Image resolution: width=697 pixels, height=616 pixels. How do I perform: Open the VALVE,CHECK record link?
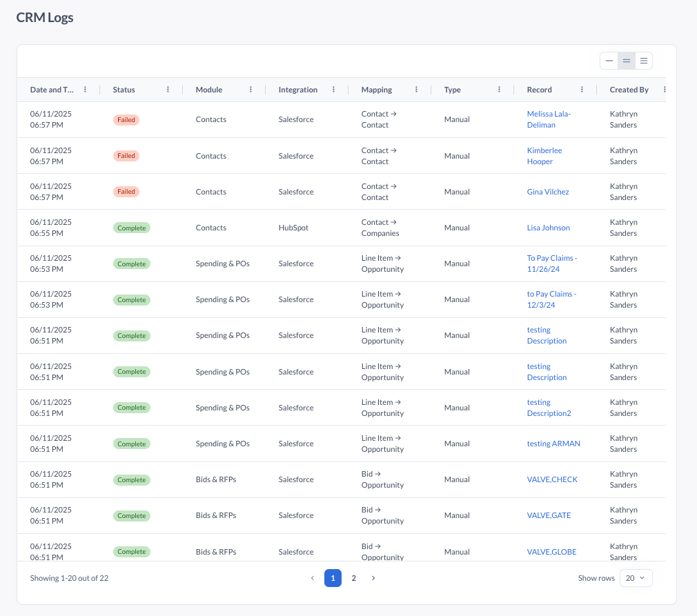click(x=552, y=479)
